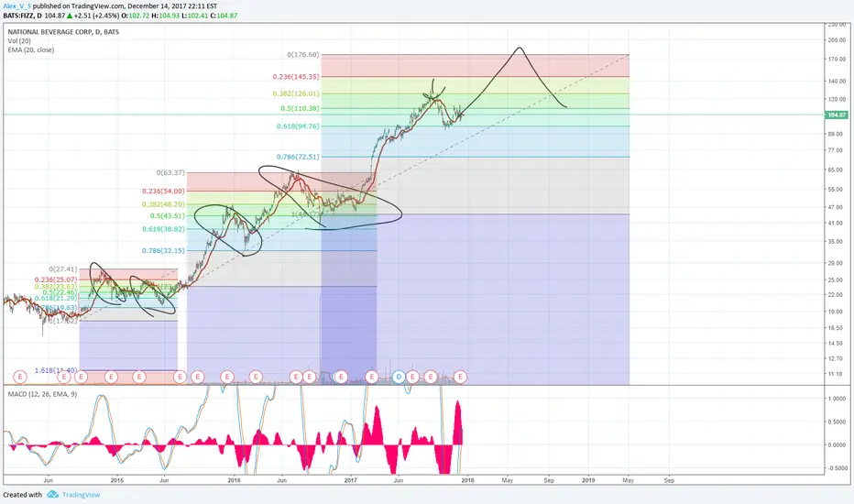Click the 41.00 price axis label
Screen dimensions: 854x504
click(835, 224)
